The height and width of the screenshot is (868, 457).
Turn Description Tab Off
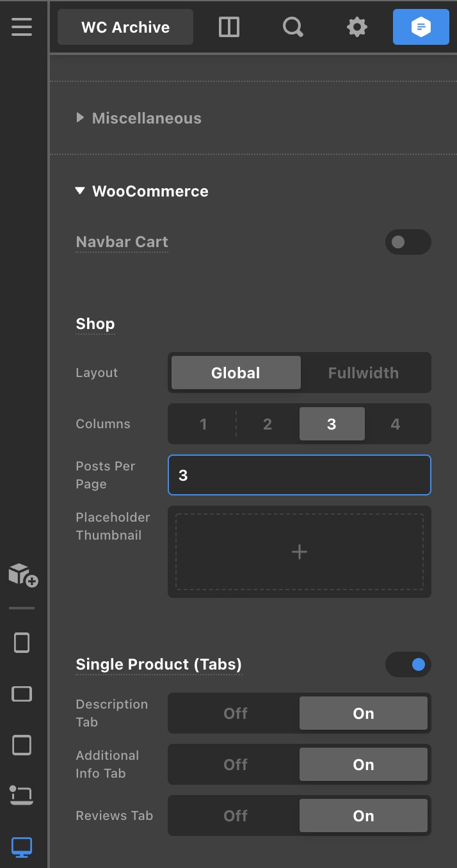(x=236, y=713)
